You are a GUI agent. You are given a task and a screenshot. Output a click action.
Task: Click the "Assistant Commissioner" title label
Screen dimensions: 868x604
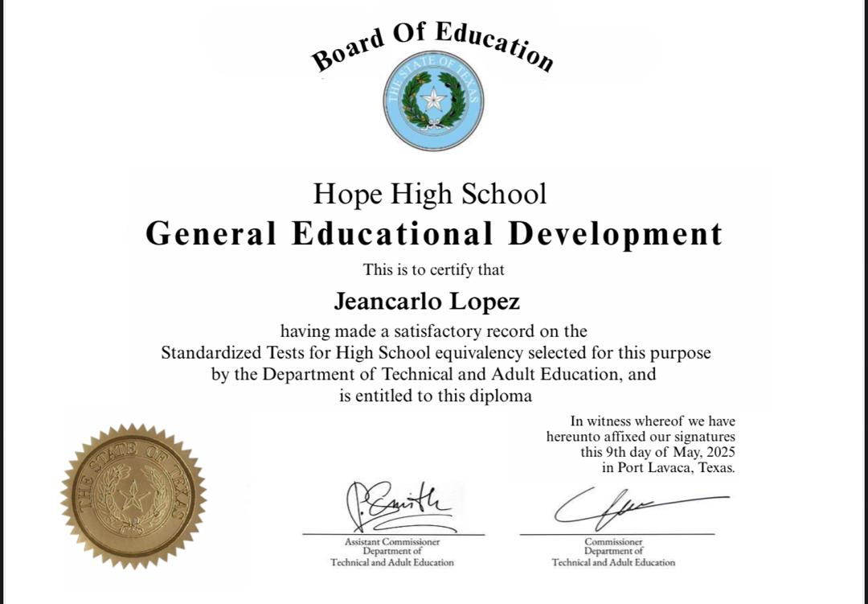pos(392,542)
